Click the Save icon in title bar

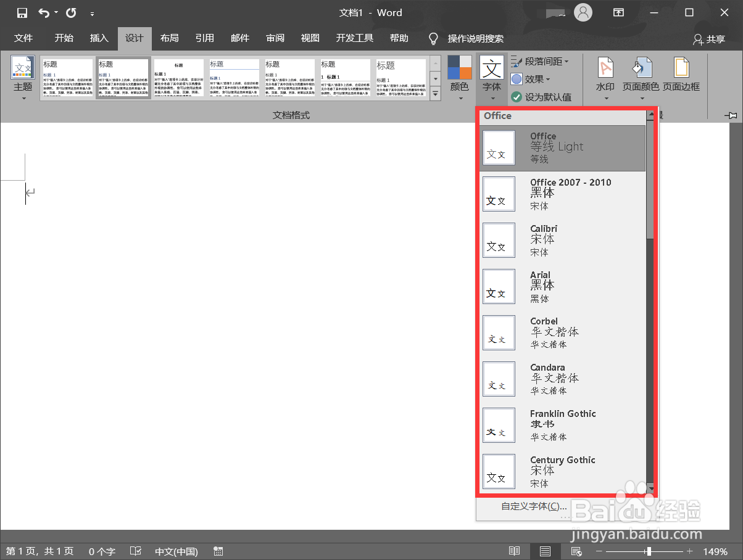click(x=22, y=12)
